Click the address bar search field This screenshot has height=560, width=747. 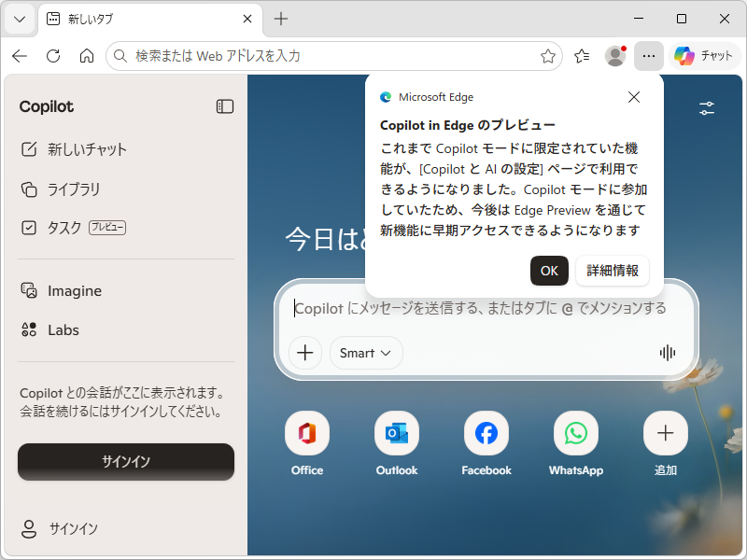[x=333, y=56]
